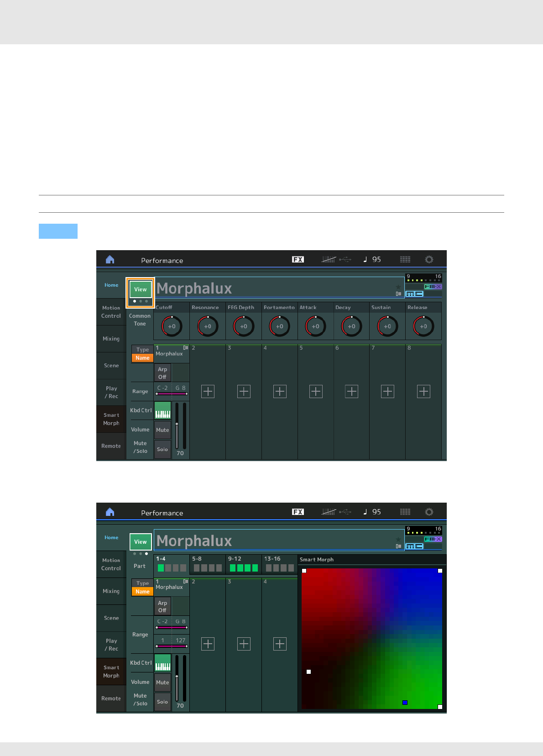Add a part to slot 4 in lower screen

280,644
